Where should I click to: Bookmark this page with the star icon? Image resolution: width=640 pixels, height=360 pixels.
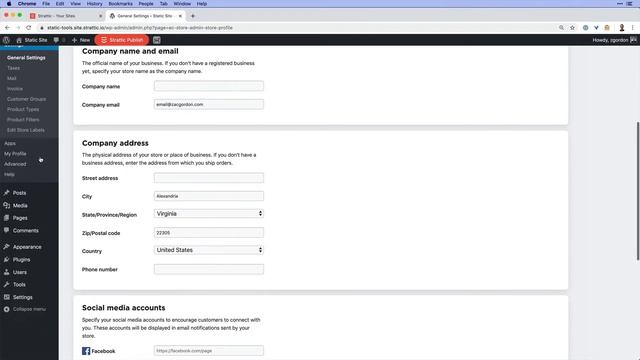point(572,28)
